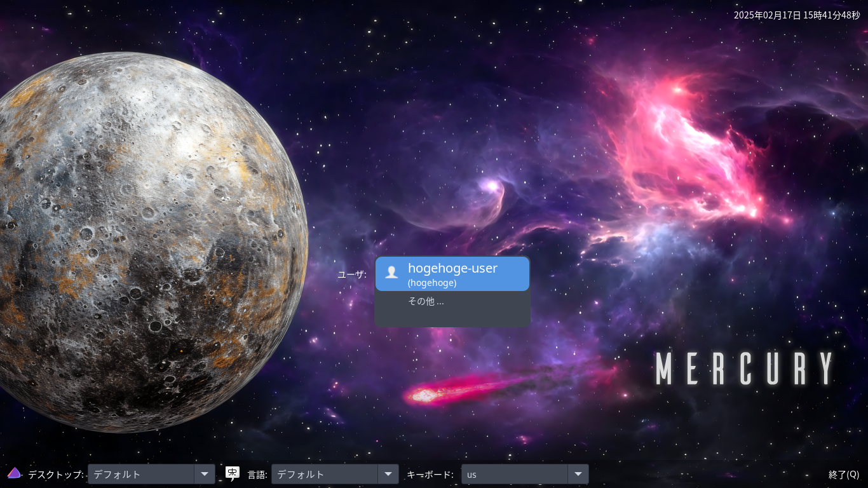Expand the デスクトップ dropdown arrow
868x488 pixels.
coord(205,474)
